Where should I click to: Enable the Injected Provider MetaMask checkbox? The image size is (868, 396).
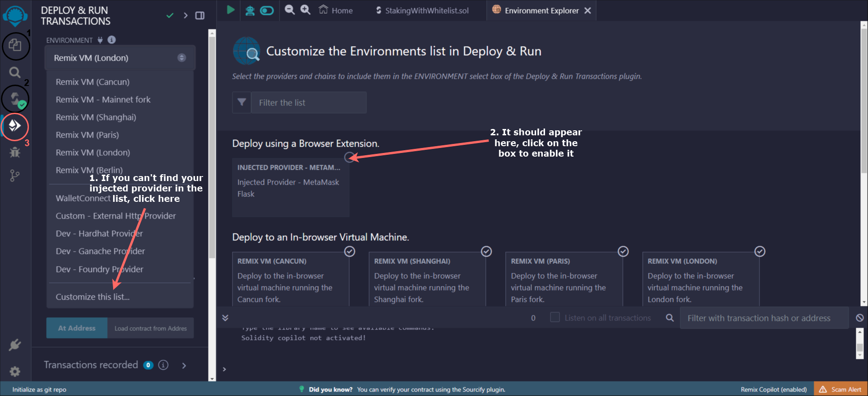[349, 157]
